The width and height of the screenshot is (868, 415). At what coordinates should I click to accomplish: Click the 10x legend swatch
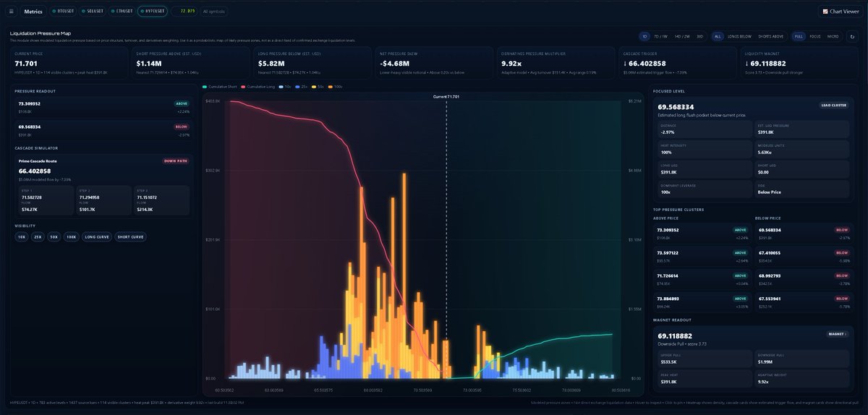coord(281,86)
